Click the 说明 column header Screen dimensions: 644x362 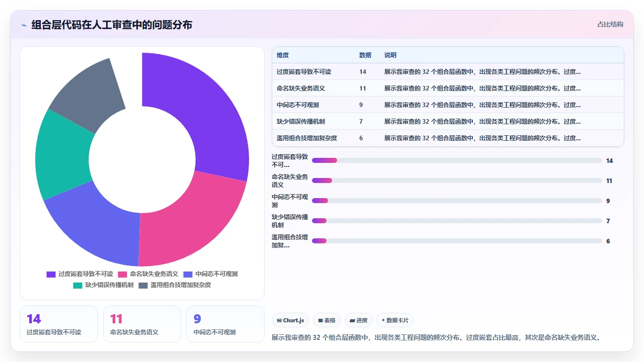pyautogui.click(x=390, y=55)
